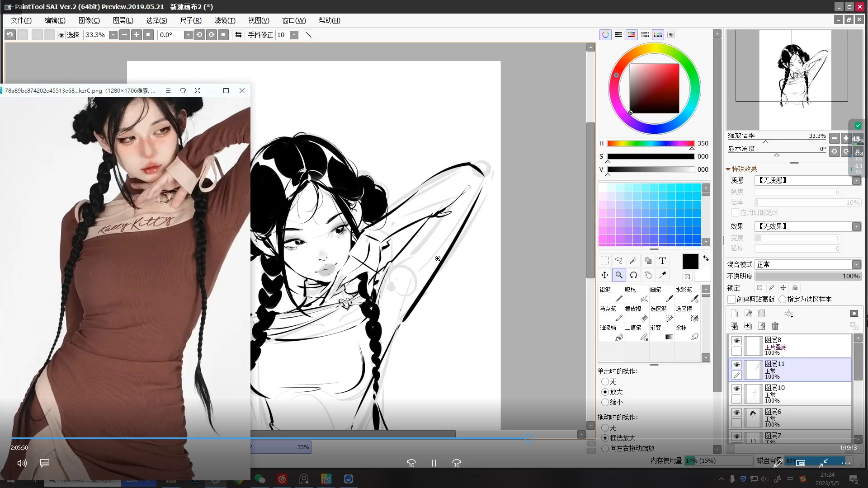The image size is (868, 488).
Task: Enable 创建剪贴蒙版 checkbox
Action: [x=731, y=299]
